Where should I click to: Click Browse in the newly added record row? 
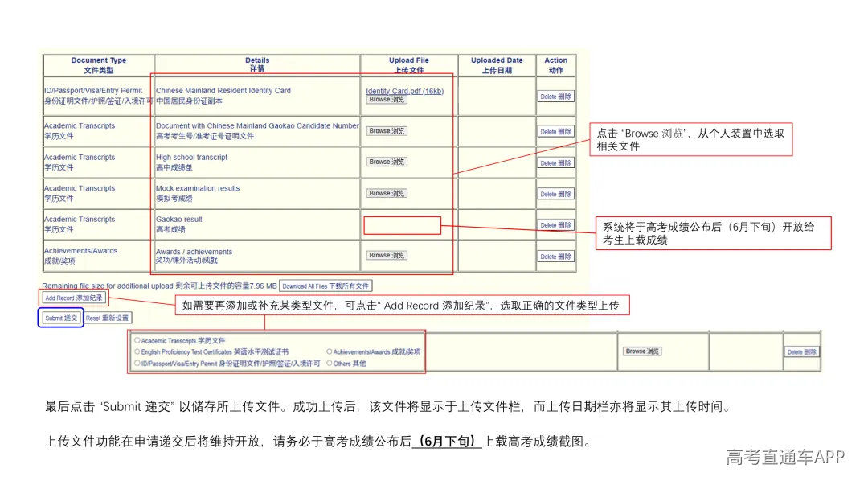tap(642, 351)
